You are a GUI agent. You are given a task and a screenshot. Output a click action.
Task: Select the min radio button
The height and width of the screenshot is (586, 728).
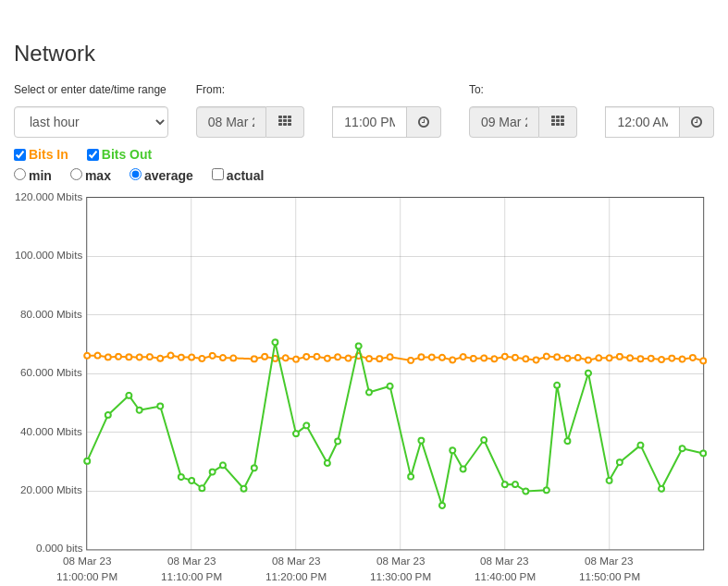coord(20,175)
